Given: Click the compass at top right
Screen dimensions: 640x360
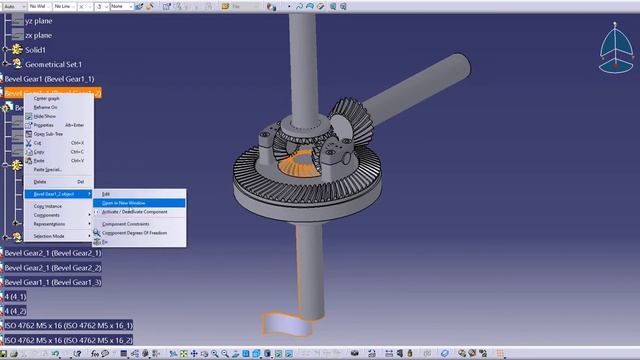Looking at the screenshot, I should click(x=616, y=47).
